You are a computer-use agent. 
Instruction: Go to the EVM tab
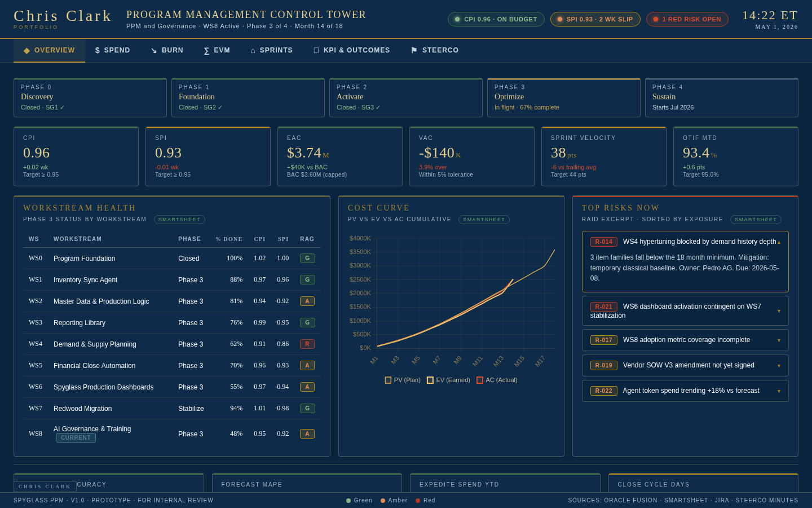(217, 50)
